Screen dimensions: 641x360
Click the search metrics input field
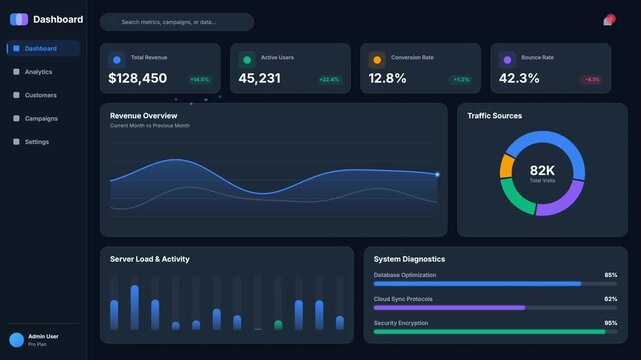(x=177, y=22)
